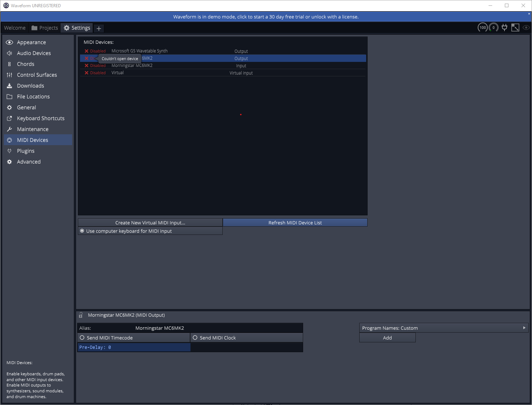Image resolution: width=532 pixels, height=405 pixels.
Task: Click the lock icon beside Morningstar MC6MK2 title
Action: click(81, 315)
